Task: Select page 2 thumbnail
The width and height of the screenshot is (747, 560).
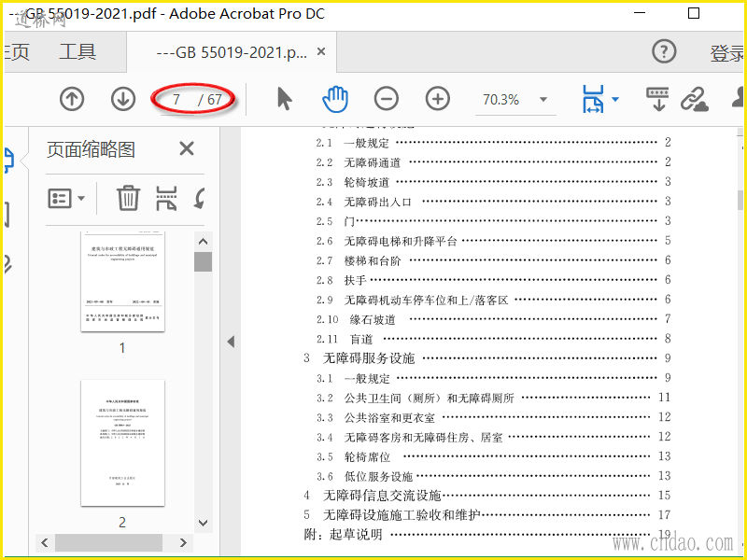Action: coord(122,442)
